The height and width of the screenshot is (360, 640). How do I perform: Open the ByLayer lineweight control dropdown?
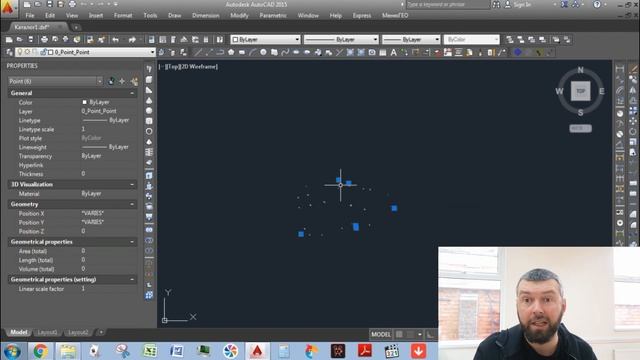[411, 40]
